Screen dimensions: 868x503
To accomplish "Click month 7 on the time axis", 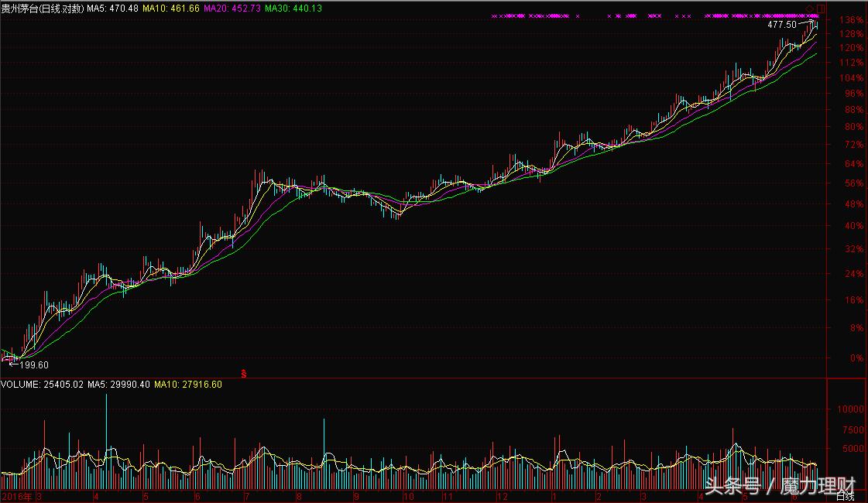I will (247, 496).
